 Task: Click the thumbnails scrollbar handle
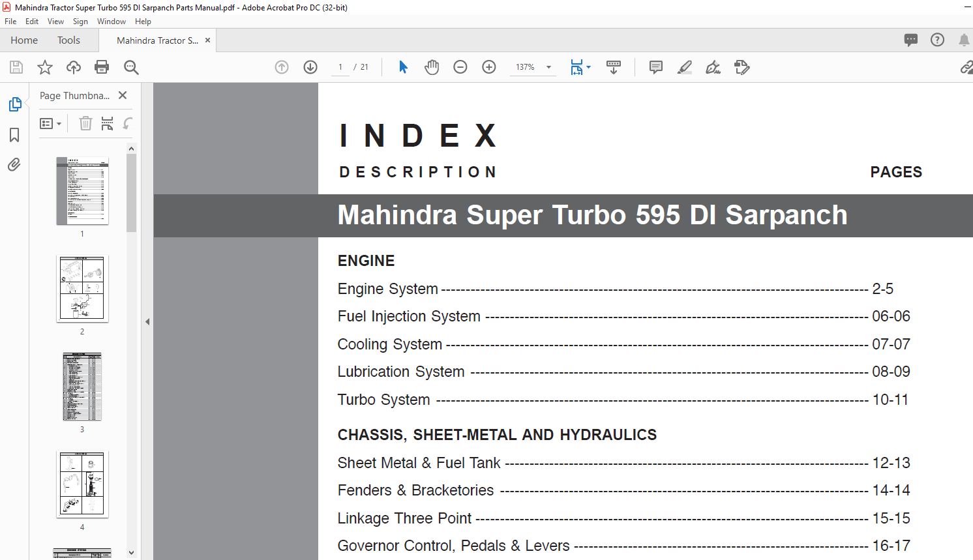(131, 193)
